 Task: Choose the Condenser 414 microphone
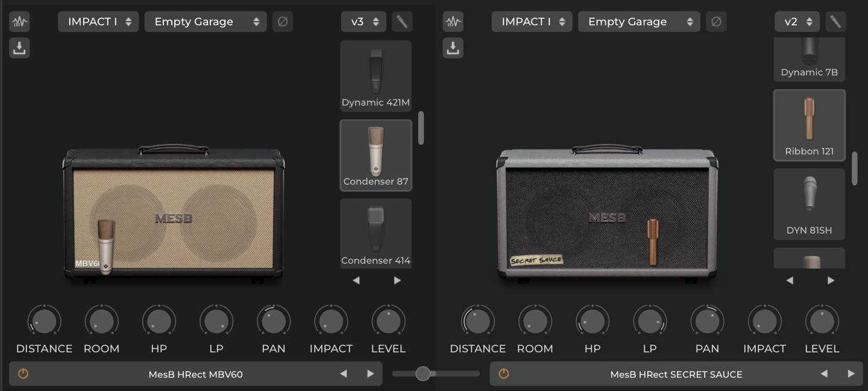pos(376,234)
